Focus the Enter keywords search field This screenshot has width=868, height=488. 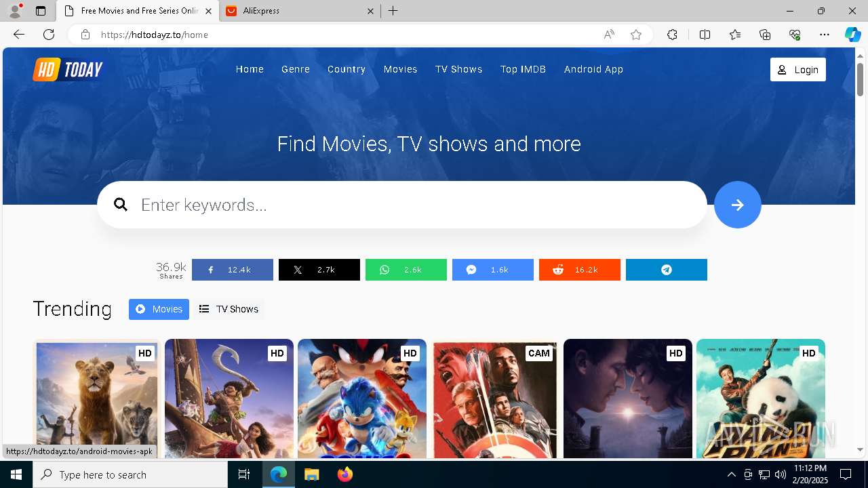coord(402,205)
